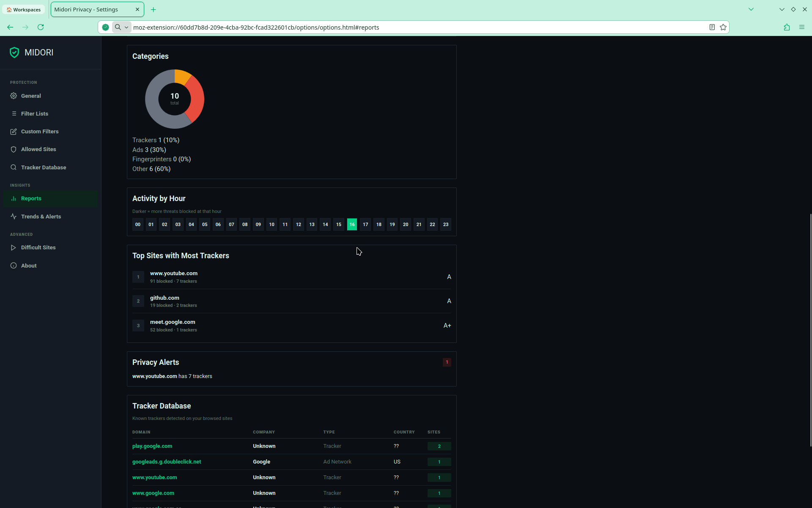Image resolution: width=812 pixels, height=508 pixels.
Task: Click the Midori shield logo icon
Action: click(x=14, y=52)
